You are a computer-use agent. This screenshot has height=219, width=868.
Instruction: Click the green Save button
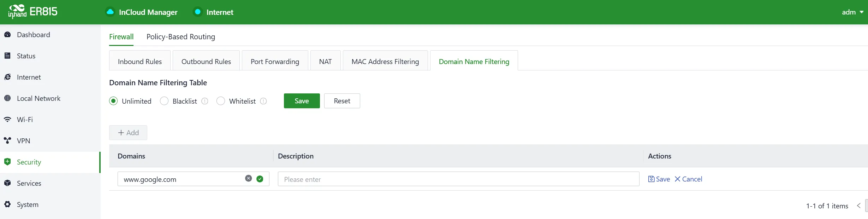click(x=302, y=101)
